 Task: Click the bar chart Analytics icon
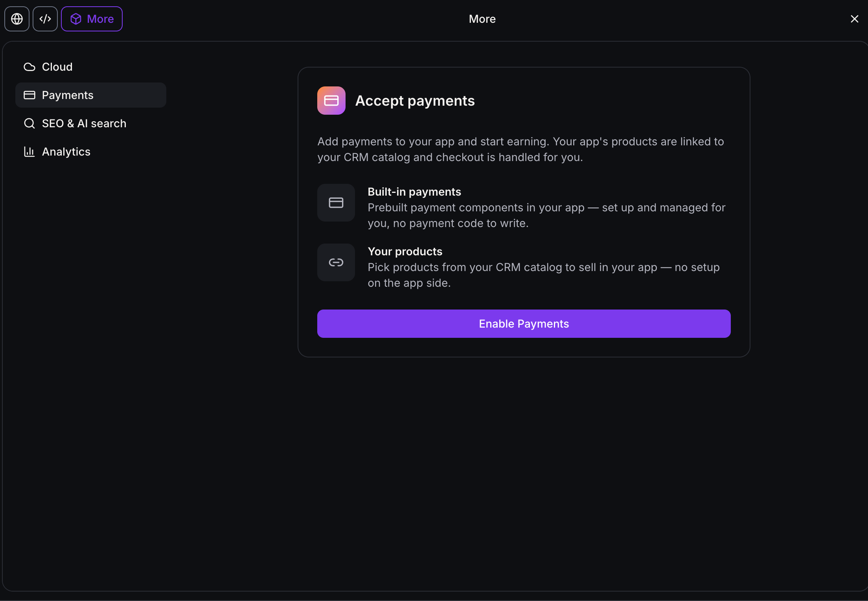coord(29,152)
